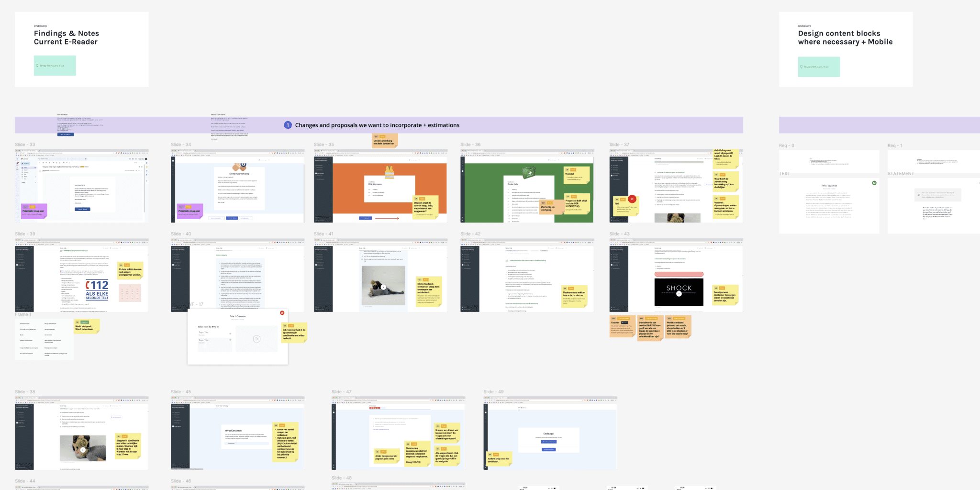This screenshot has width=980, height=490.
Task: Click the orange 'Check samenhang' sticky note
Action: pos(385,141)
